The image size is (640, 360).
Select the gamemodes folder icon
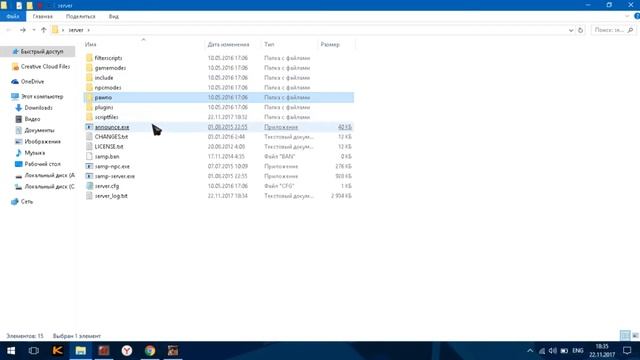89,68
